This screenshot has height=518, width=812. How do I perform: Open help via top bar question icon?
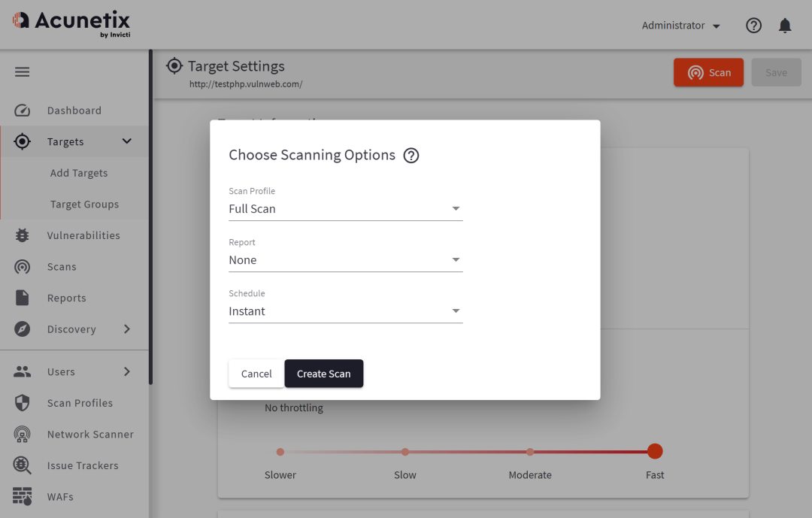753,26
